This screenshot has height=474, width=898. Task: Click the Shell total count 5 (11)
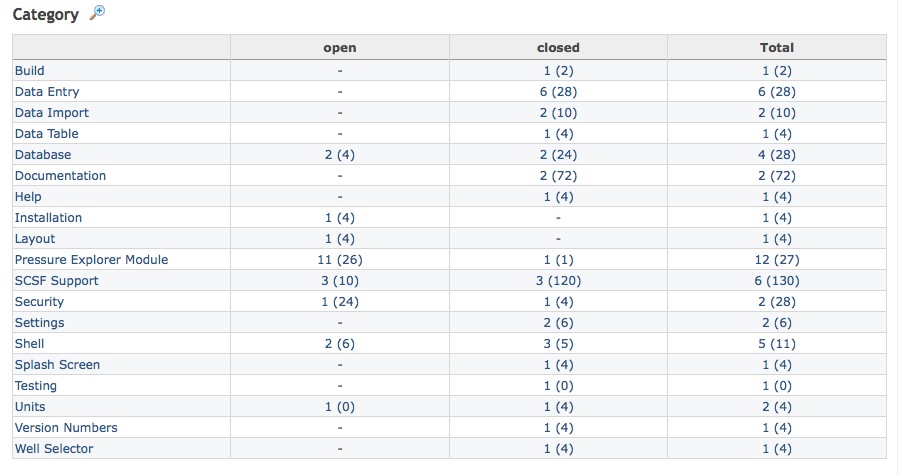coord(777,344)
